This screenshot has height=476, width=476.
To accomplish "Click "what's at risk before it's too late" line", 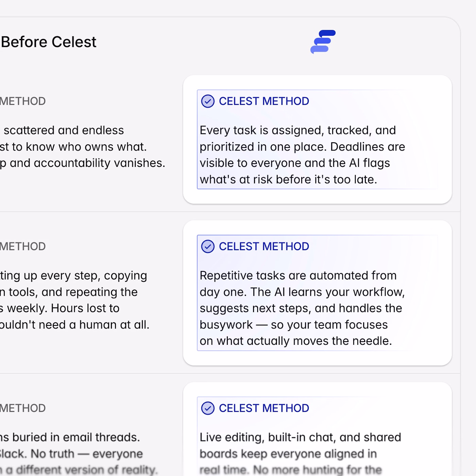I will pos(288,180).
